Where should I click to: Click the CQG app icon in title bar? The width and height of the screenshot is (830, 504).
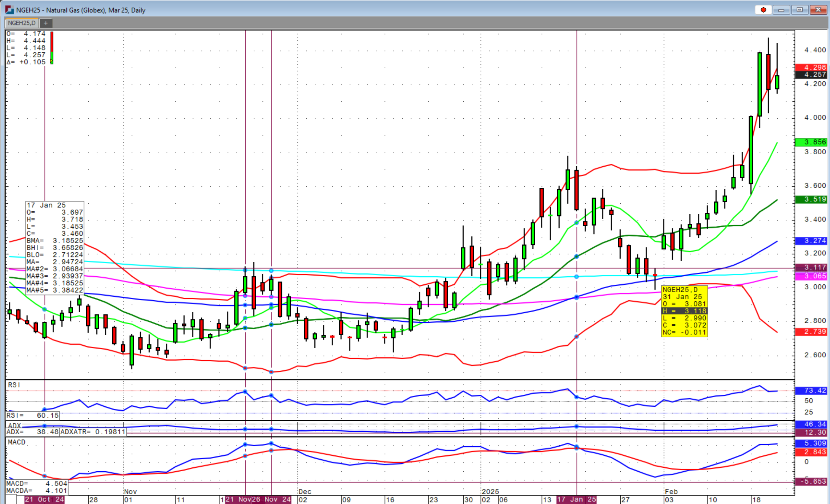9,10
